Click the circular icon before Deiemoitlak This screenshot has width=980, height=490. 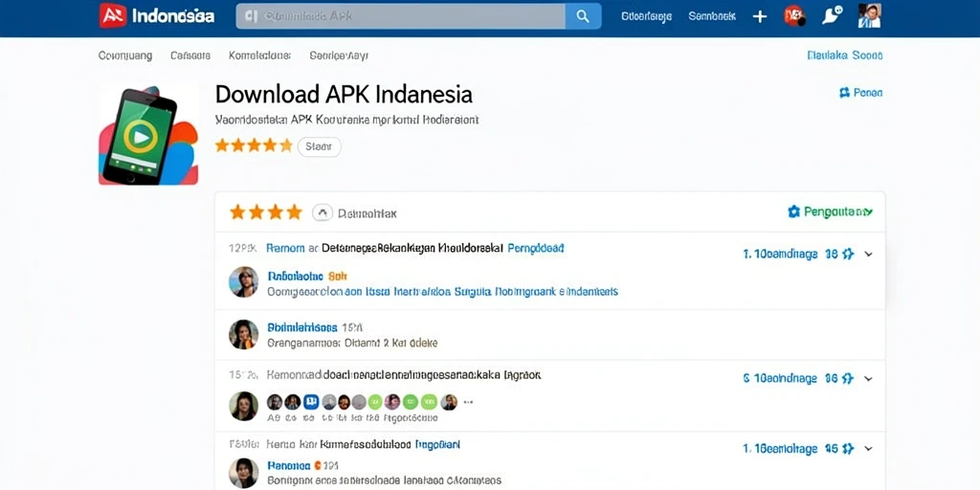coord(322,212)
